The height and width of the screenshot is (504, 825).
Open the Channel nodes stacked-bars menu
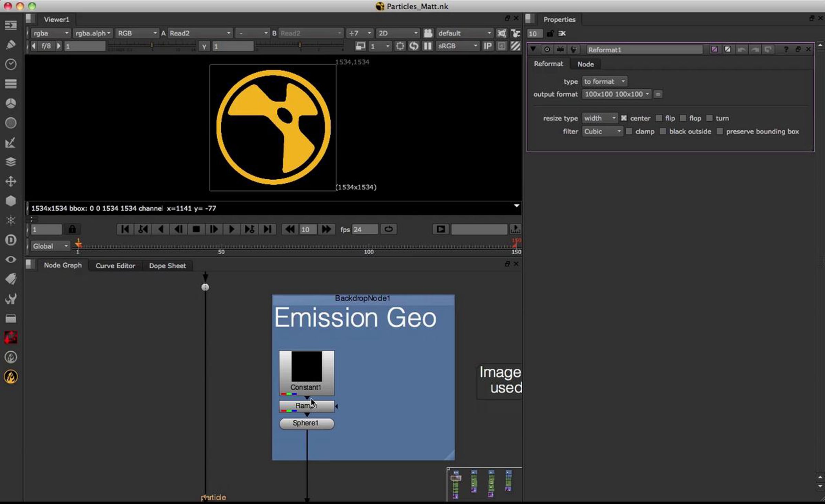coord(11,84)
